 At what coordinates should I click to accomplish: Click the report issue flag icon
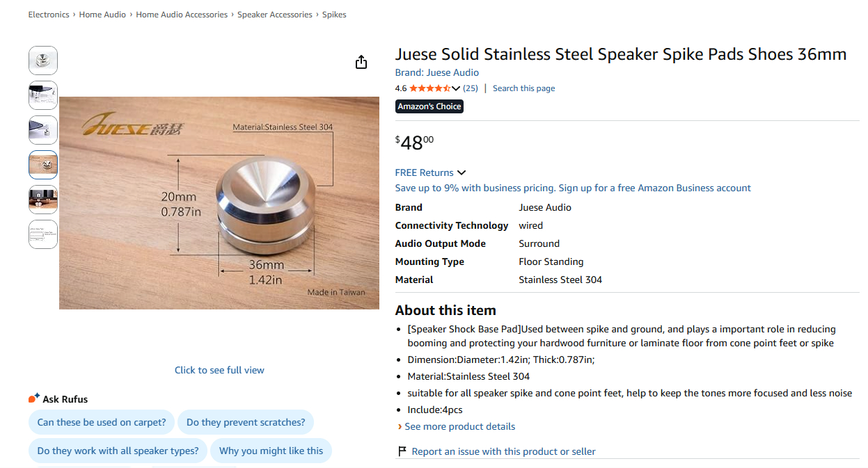(402, 451)
